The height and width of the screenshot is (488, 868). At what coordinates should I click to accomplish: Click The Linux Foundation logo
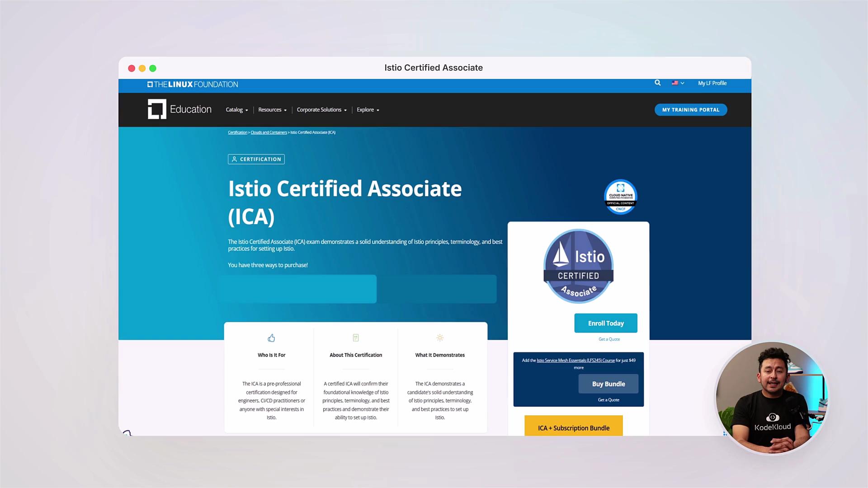pyautogui.click(x=193, y=84)
